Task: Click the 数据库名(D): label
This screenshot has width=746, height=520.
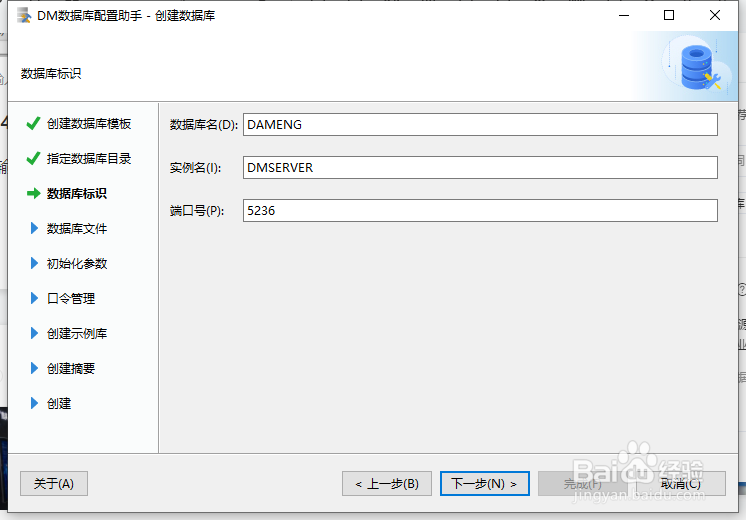Action: tap(204, 125)
